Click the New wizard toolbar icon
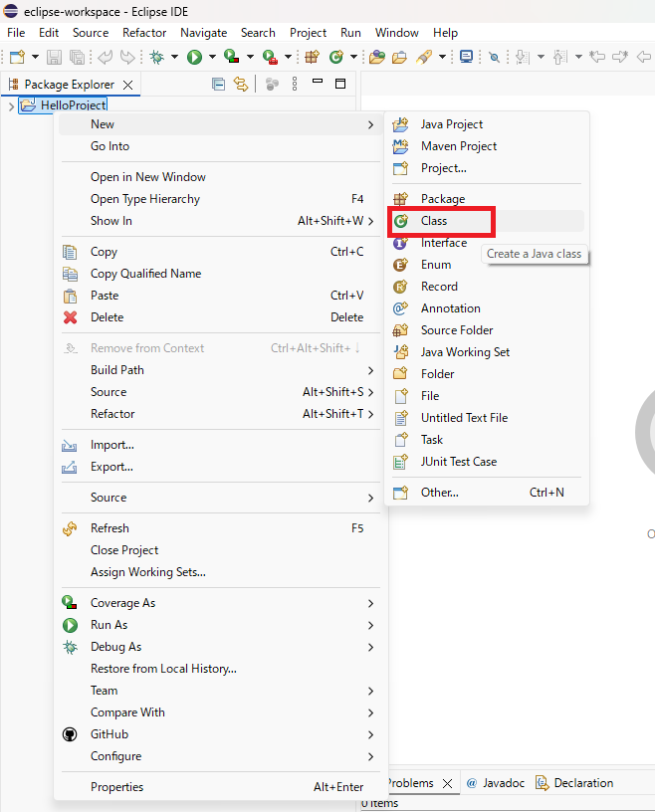 [17, 57]
